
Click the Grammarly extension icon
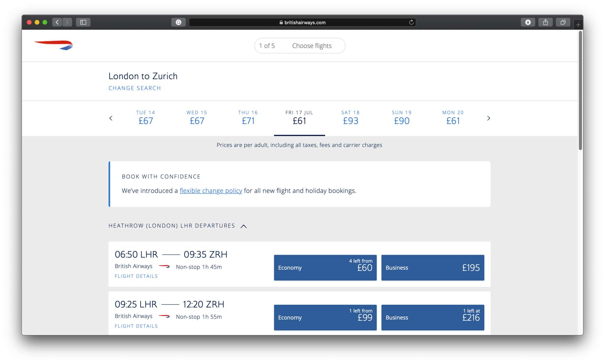coord(178,22)
